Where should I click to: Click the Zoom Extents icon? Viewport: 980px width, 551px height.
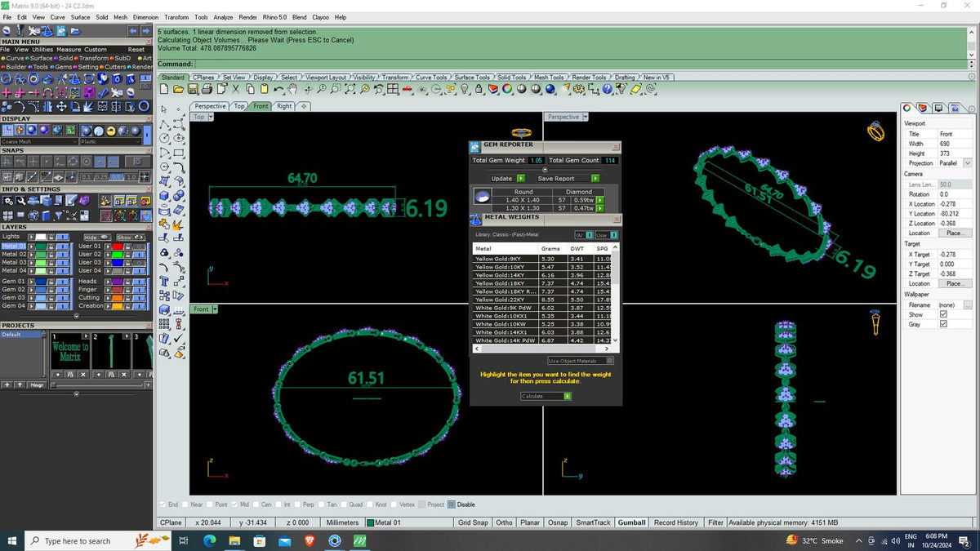350,88
